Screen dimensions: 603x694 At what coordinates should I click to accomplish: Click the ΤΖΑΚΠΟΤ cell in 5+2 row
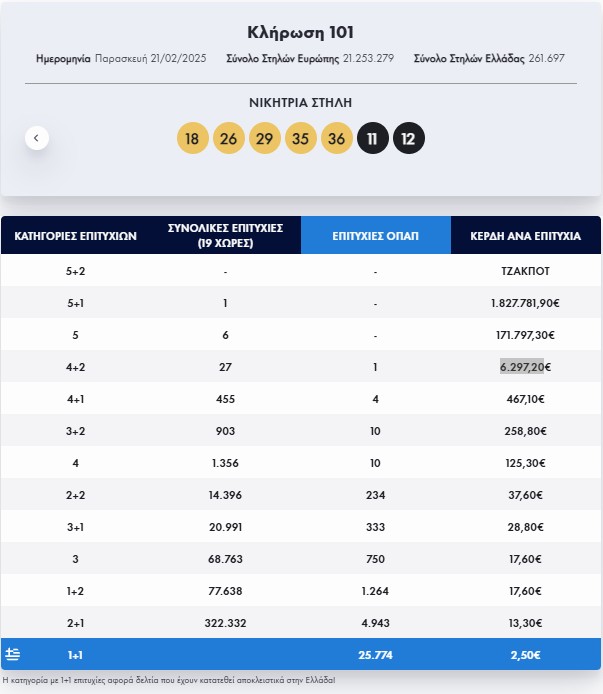point(525,271)
